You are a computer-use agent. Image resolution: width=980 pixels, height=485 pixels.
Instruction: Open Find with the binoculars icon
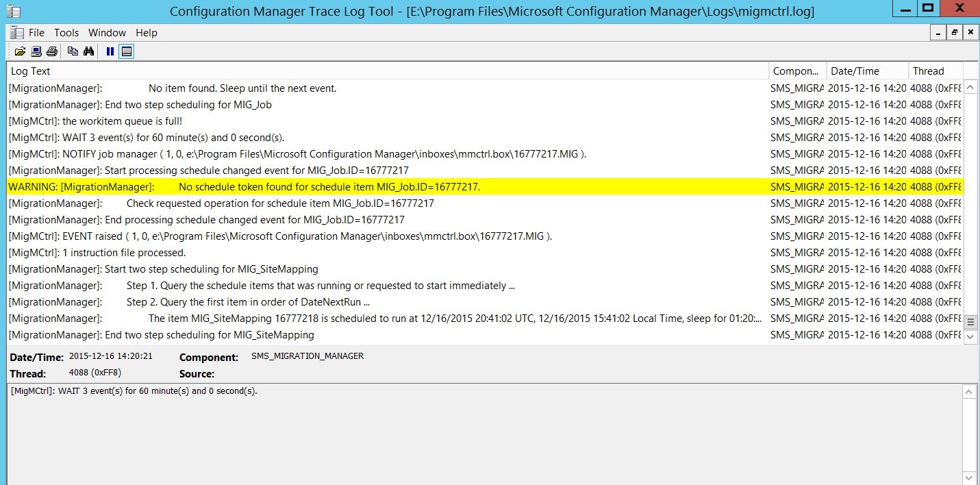coord(90,51)
